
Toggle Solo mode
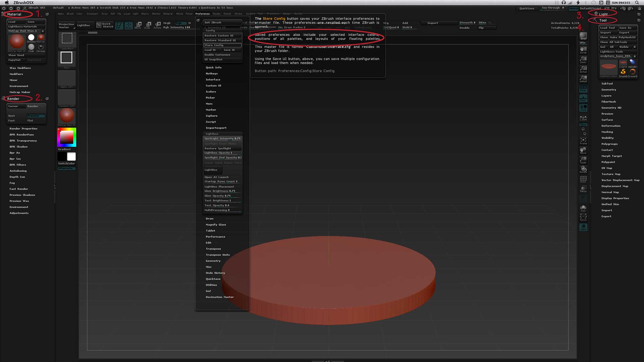click(583, 208)
